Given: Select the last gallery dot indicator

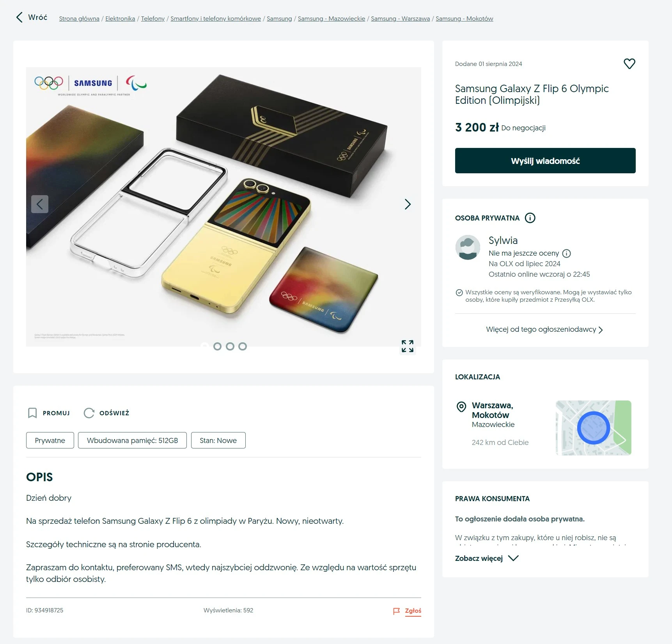Looking at the screenshot, I should pyautogui.click(x=243, y=346).
